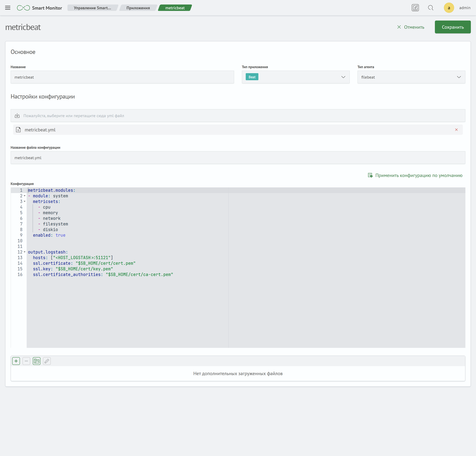Click the minus remove file button
Image resolution: width=476 pixels, height=456 pixels.
(x=26, y=361)
